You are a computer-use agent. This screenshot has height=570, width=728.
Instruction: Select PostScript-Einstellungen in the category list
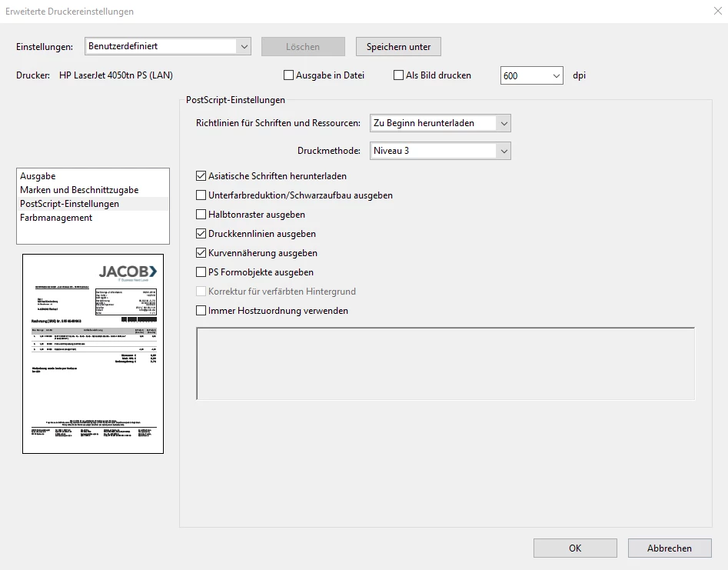click(93, 204)
